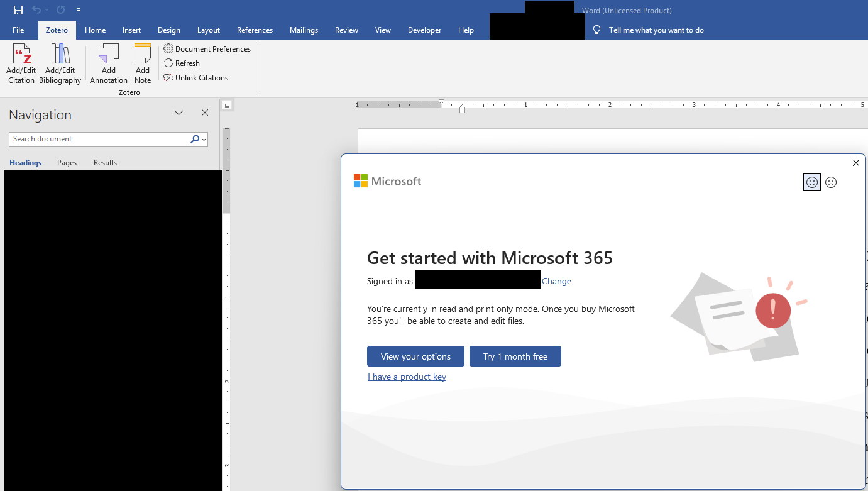
Task: Click the frowning face feedback icon
Action: pos(831,182)
